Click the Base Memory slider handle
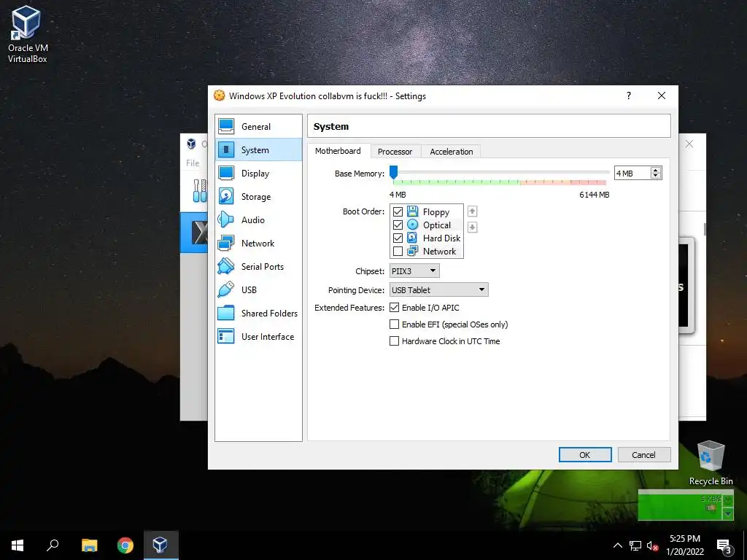 point(393,172)
